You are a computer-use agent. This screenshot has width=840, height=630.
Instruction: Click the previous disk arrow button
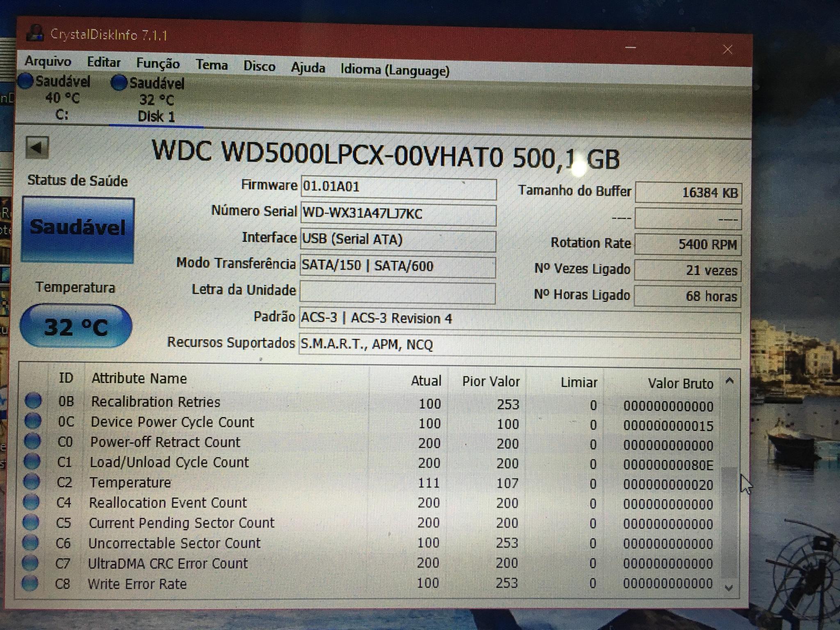tap(37, 148)
